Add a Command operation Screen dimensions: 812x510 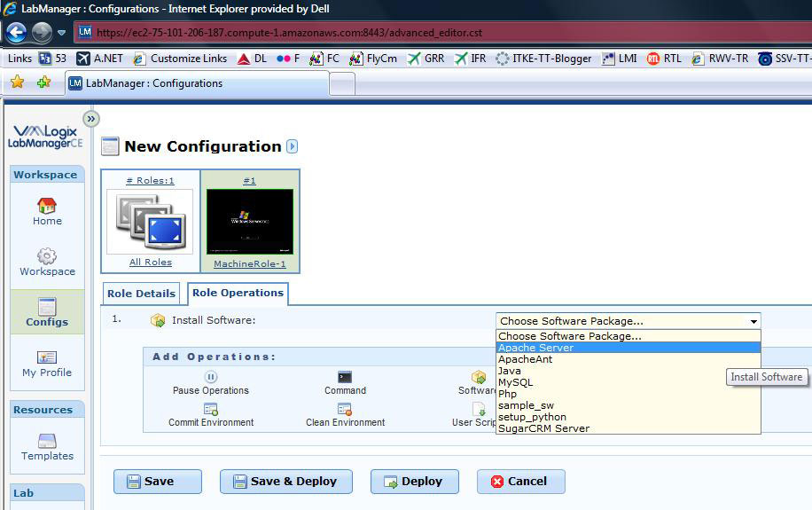click(x=345, y=383)
